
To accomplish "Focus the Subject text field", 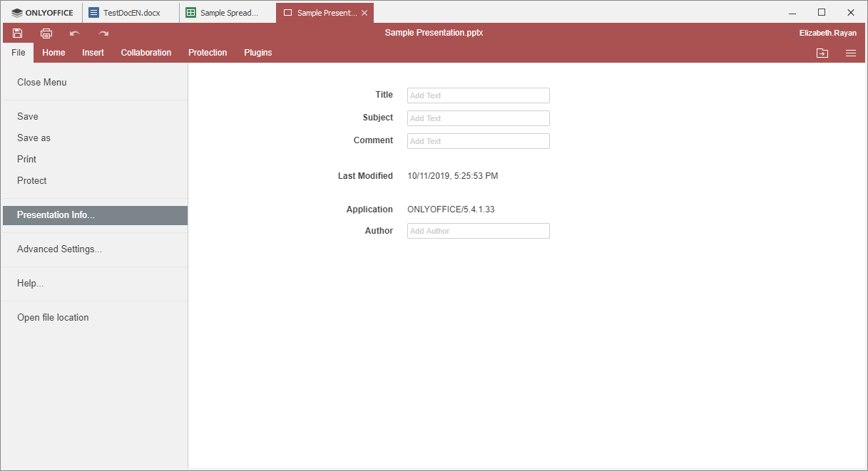I will tap(479, 118).
